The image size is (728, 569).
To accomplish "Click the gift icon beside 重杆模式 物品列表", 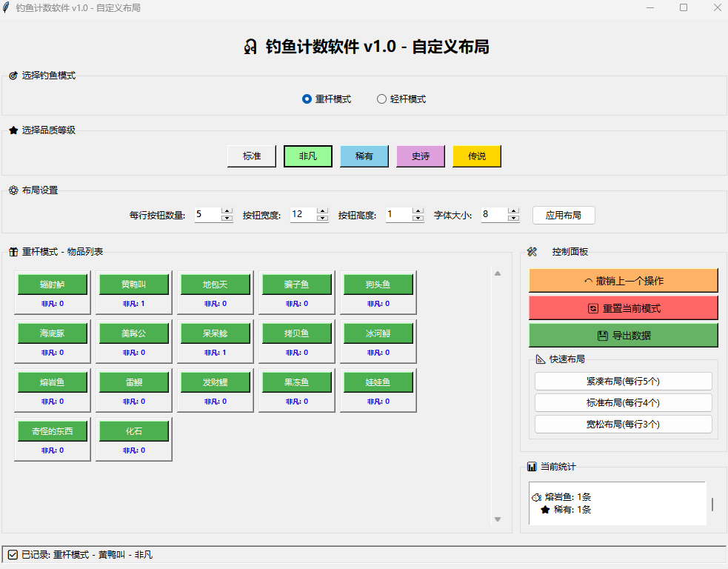I will (x=13, y=252).
